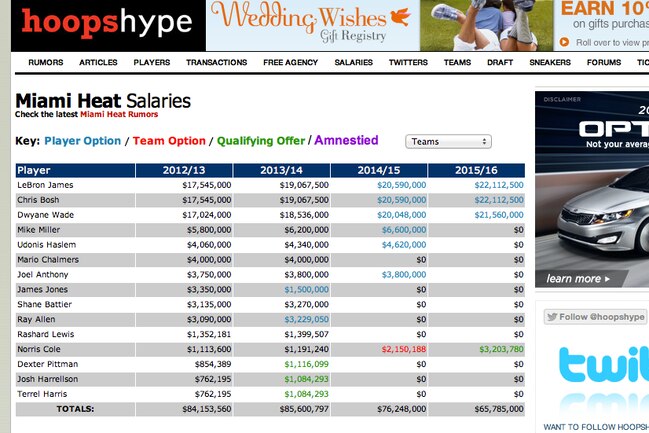Select Rashard Lewis player name

coord(46,334)
